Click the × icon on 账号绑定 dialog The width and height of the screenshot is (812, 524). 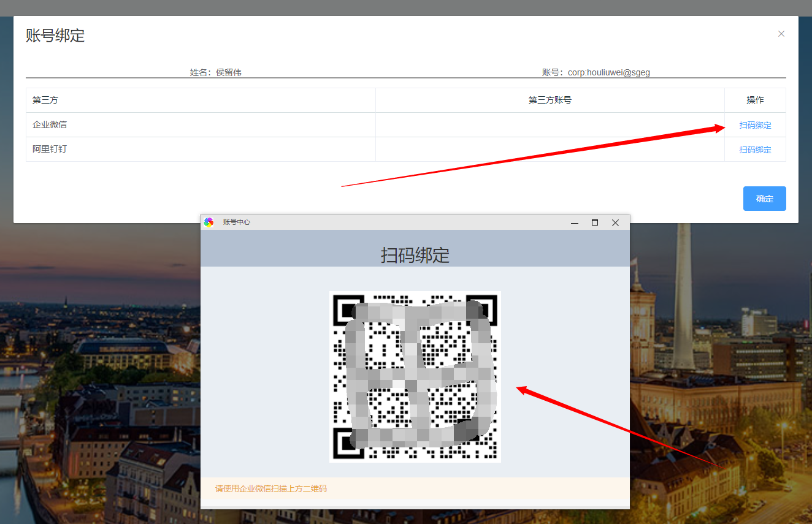tap(781, 34)
